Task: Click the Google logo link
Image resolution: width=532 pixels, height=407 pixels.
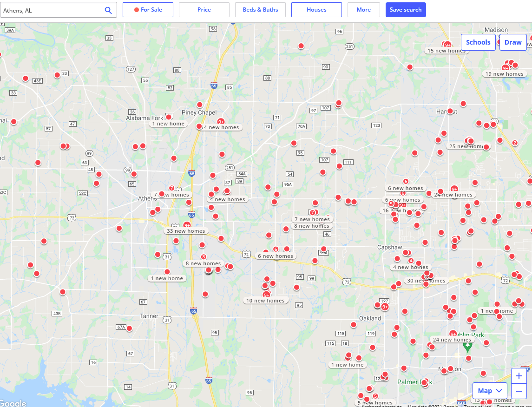Action: pos(13,403)
